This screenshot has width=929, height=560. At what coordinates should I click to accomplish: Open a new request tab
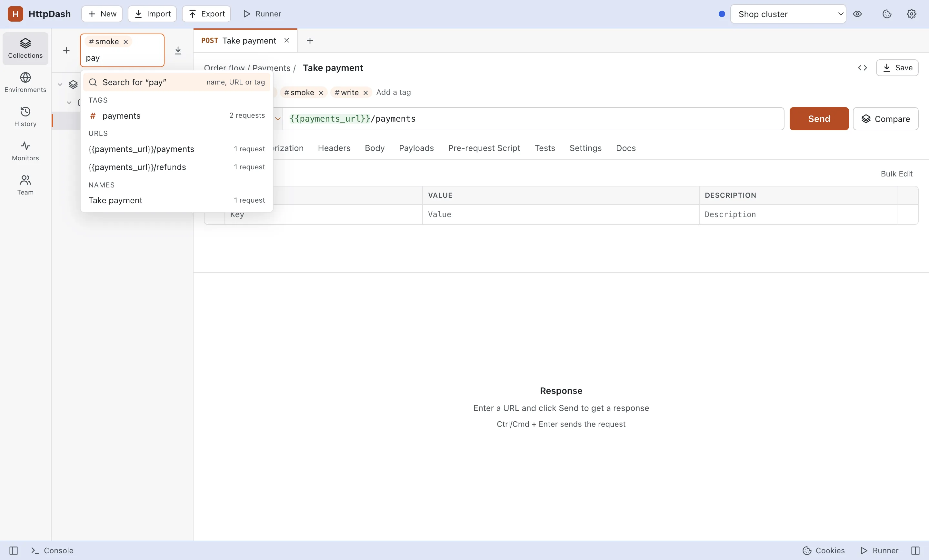(x=310, y=40)
